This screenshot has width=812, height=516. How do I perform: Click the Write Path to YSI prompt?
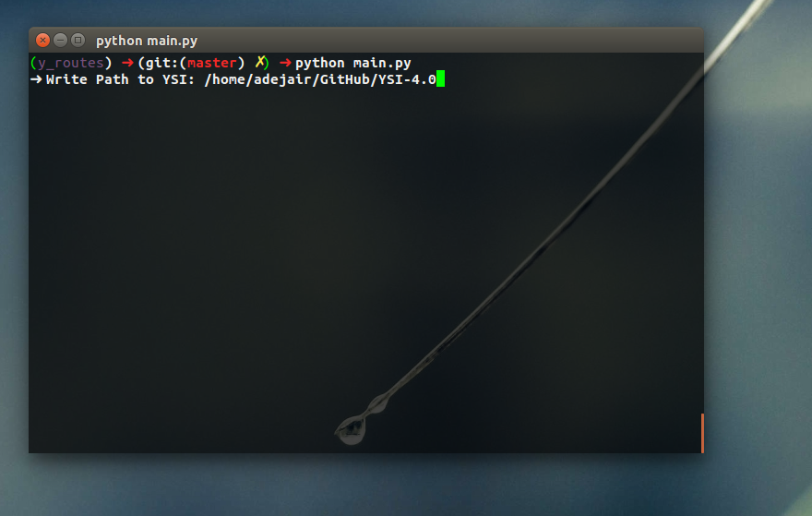tap(120, 79)
